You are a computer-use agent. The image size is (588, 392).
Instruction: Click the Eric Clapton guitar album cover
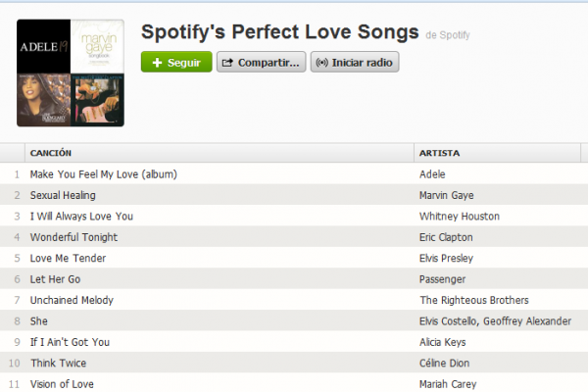[97, 100]
